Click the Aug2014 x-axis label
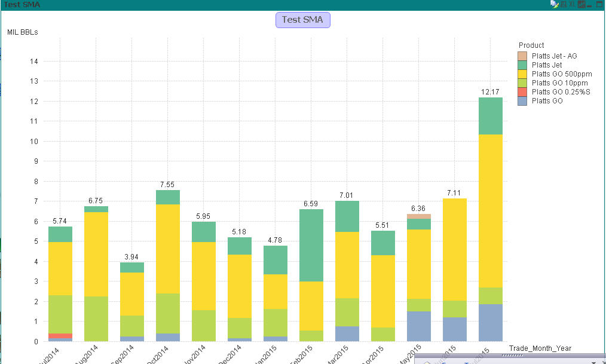 point(87,354)
